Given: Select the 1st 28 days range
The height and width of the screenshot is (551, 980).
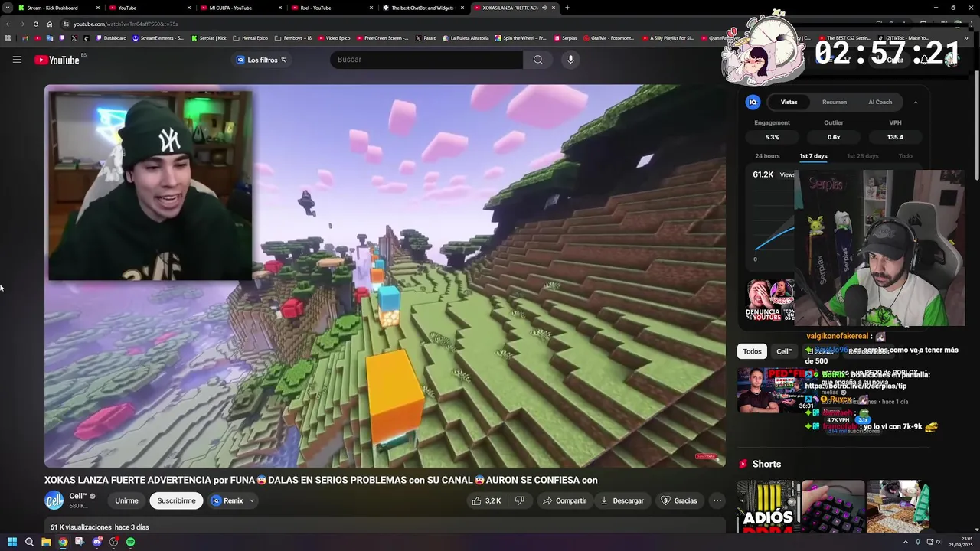Looking at the screenshot, I should (x=862, y=156).
